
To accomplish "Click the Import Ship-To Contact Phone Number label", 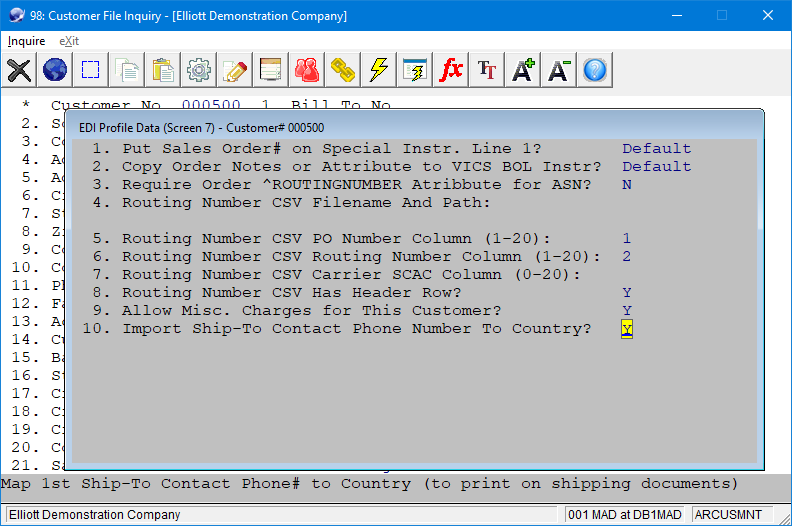I will (x=357, y=328).
